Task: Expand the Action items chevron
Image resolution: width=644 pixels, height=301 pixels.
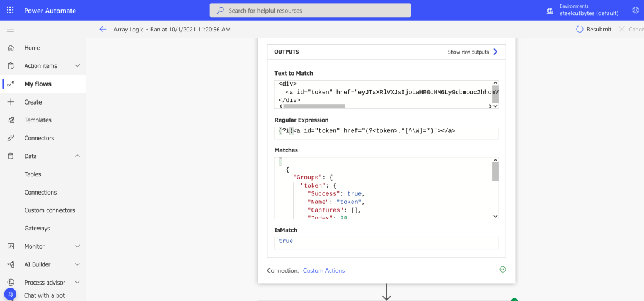Action: click(x=77, y=66)
